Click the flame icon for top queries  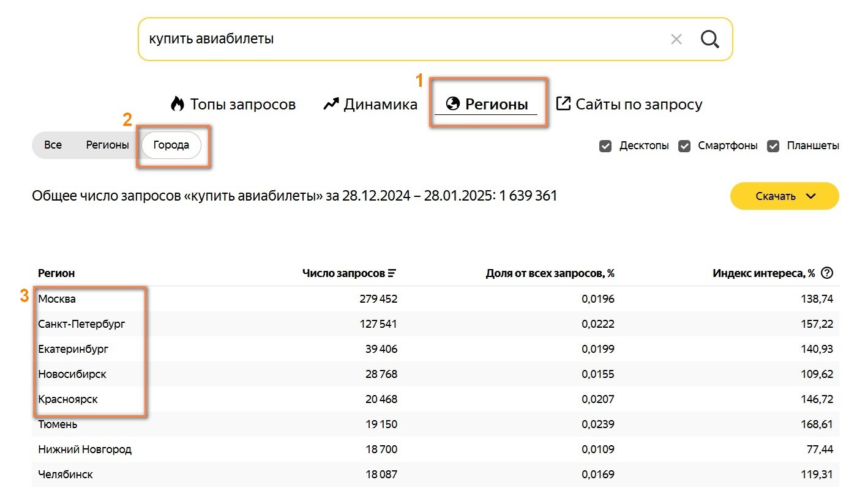tap(178, 104)
